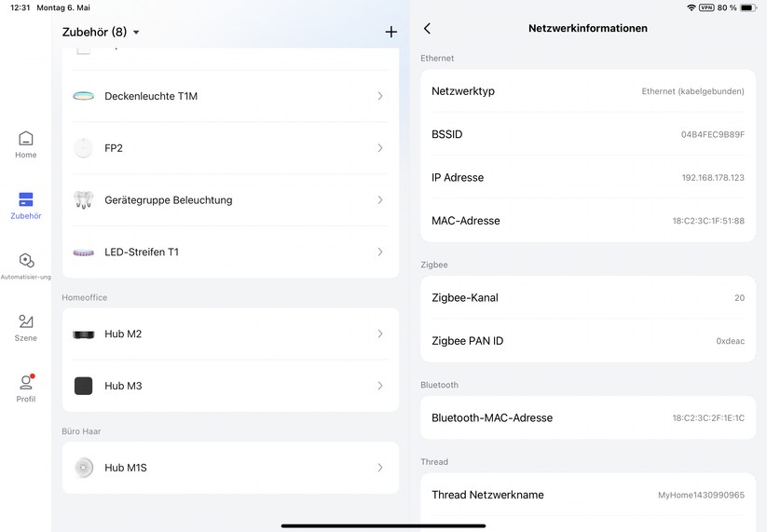Tap the LED-Streifen T1 strip icon

[x=84, y=252]
